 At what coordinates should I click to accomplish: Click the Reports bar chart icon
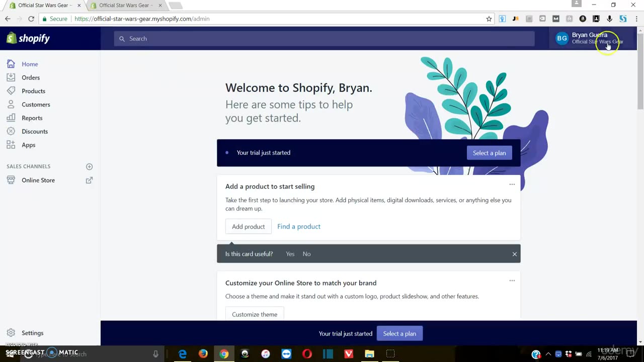[x=11, y=118]
